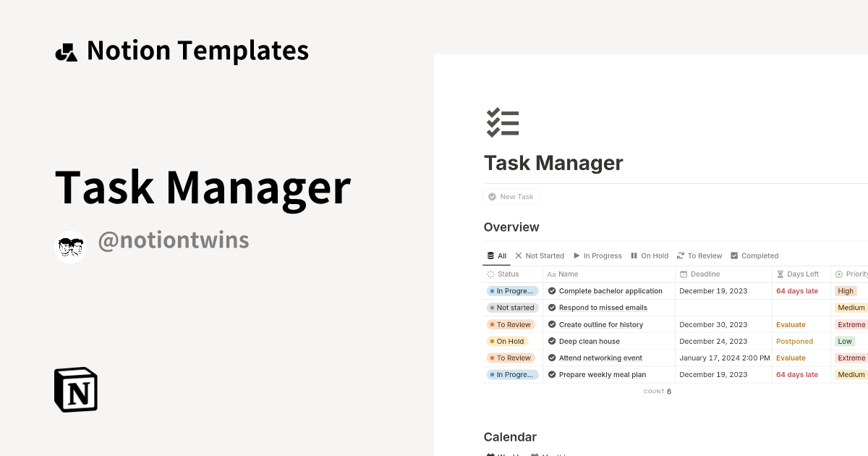Click the Notion logo in the corner
This screenshot has width=868, height=456.
pos(75,389)
